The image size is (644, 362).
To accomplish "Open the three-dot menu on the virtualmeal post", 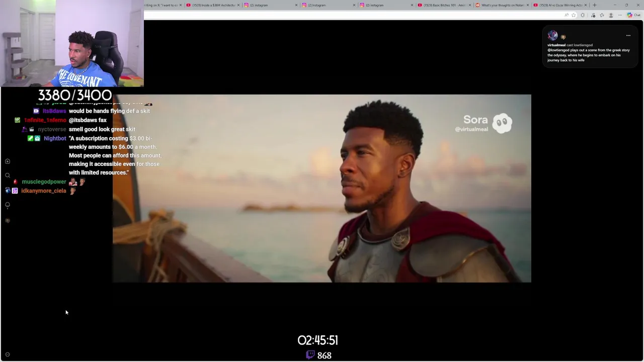I will click(628, 36).
